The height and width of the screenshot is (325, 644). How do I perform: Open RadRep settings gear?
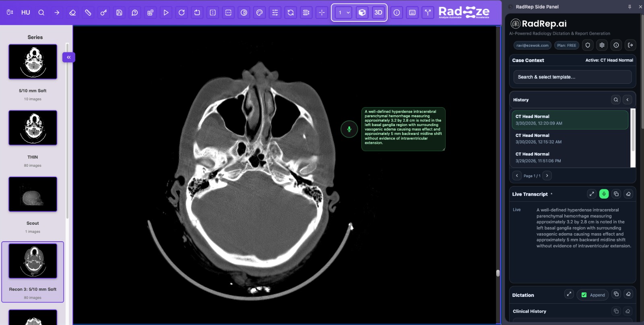602,45
